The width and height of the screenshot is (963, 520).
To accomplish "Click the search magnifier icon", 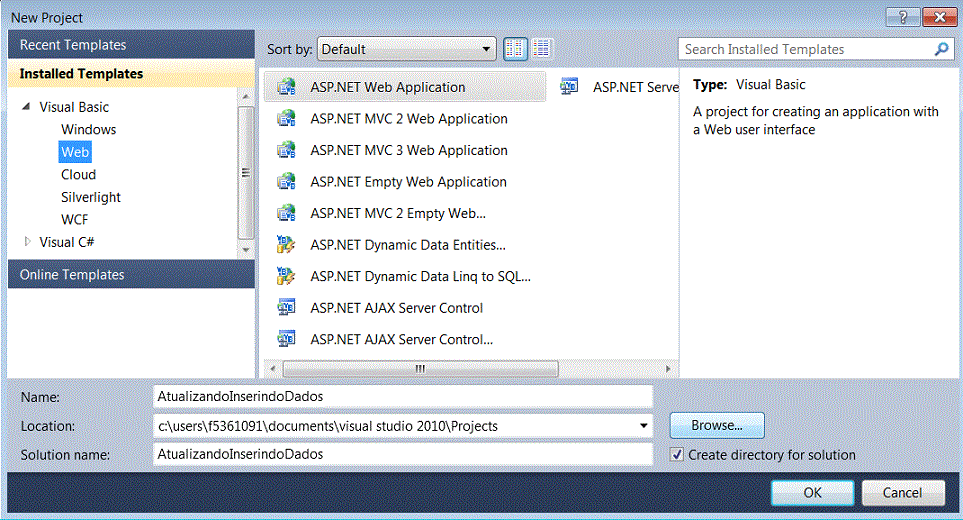I will pos(941,49).
